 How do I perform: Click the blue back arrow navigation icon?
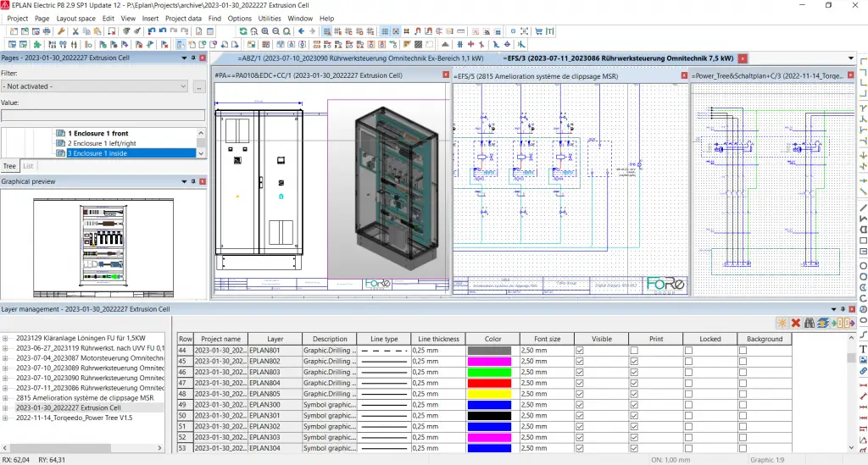pos(301,31)
